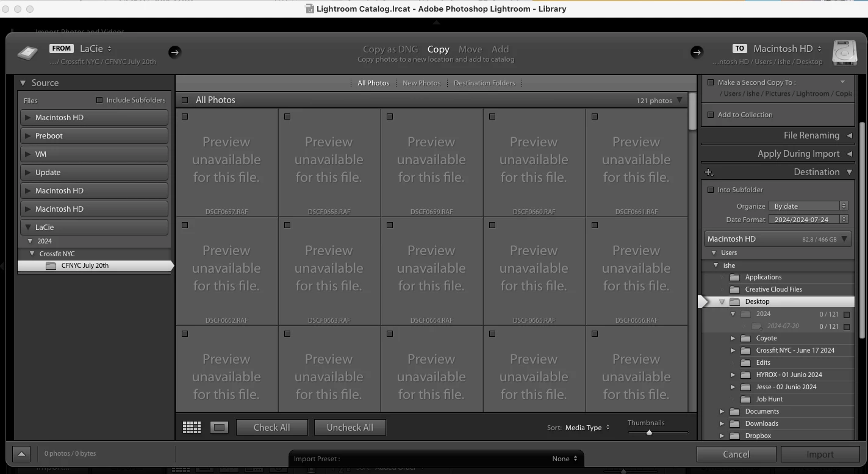
Task: Click the destination hard drive icon
Action: tap(845, 53)
